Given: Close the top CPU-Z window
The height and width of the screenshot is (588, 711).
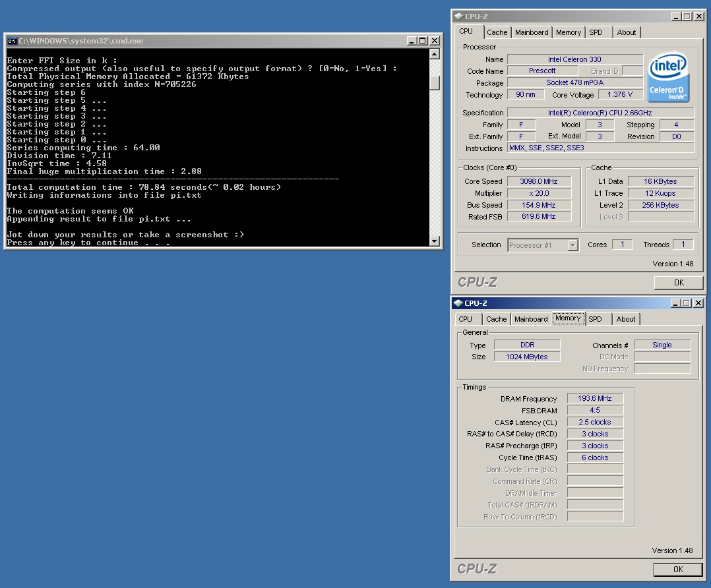Looking at the screenshot, I should 698,16.
